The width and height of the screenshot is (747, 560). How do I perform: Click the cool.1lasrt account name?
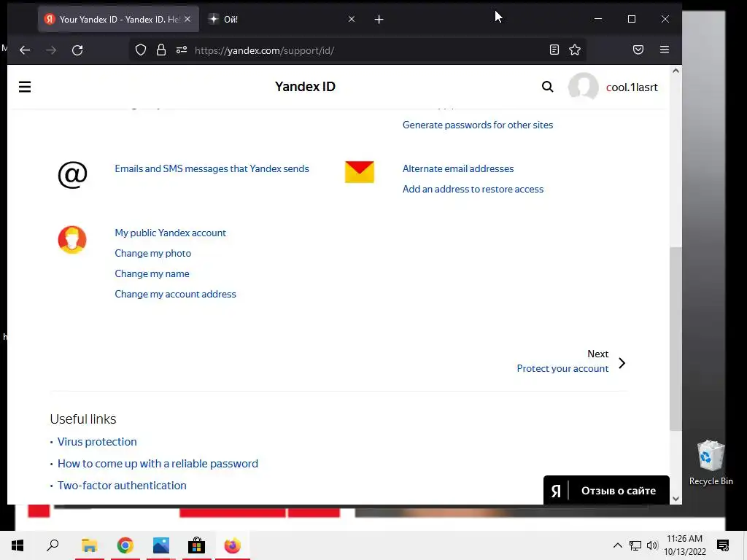(632, 87)
